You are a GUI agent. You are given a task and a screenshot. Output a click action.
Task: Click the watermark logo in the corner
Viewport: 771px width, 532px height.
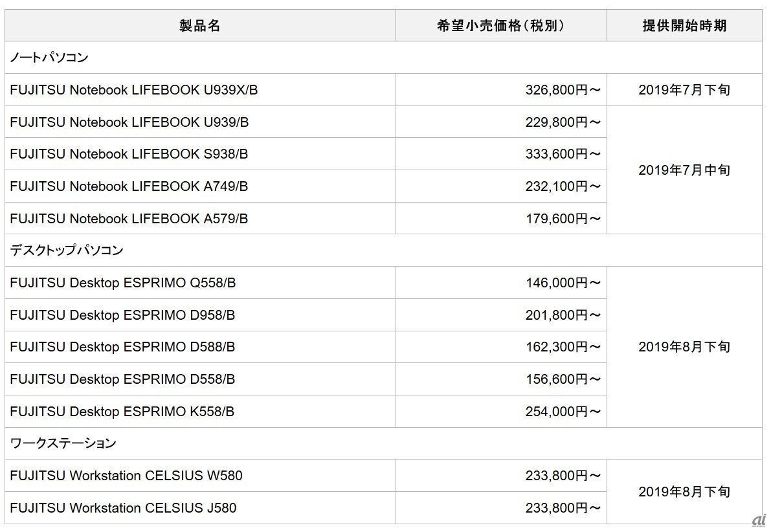(x=756, y=522)
